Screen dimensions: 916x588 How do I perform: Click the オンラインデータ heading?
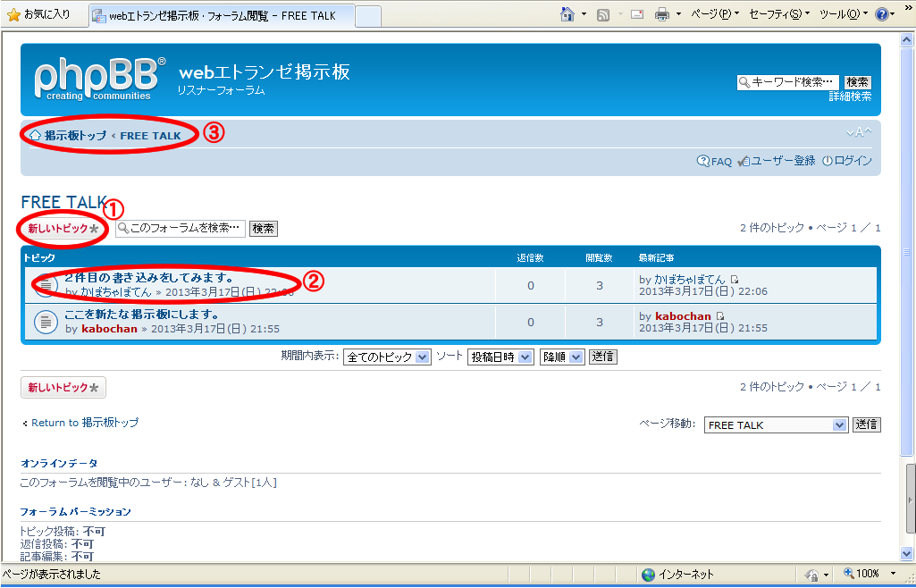[59, 463]
